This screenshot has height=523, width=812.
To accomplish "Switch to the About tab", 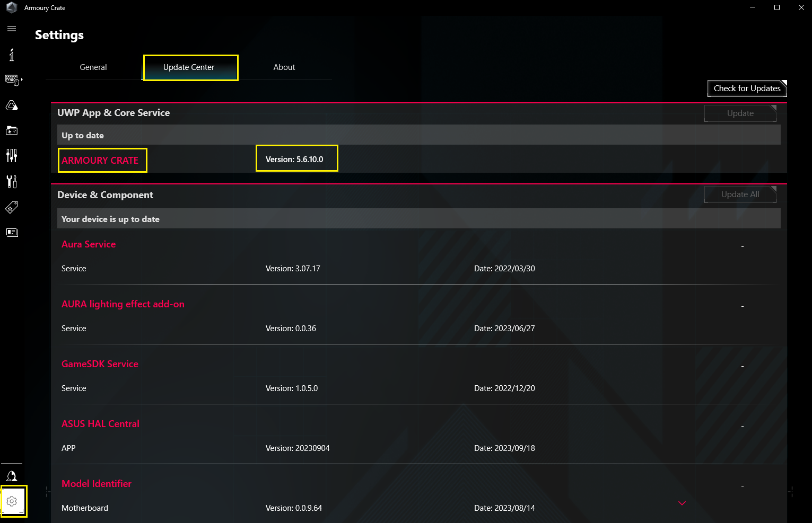I will click(284, 67).
